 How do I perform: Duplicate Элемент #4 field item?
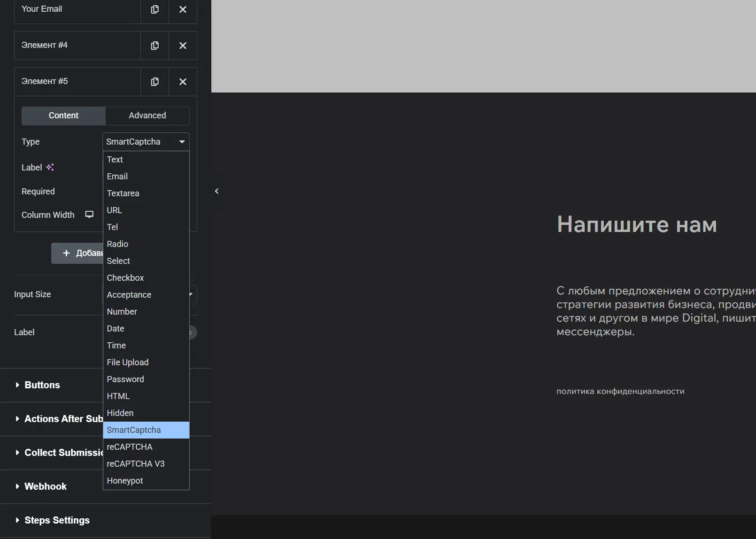[x=154, y=46]
